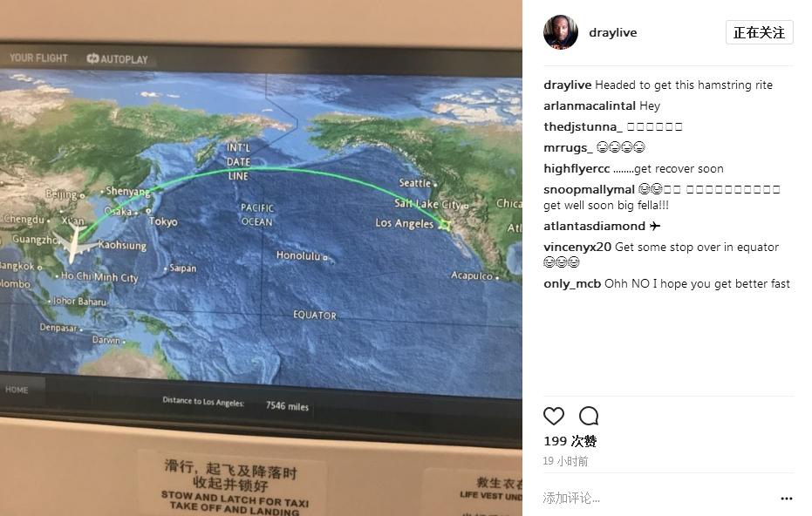812x516 pixels.
Task: Open highflyercc commenter profile
Action: [577, 169]
